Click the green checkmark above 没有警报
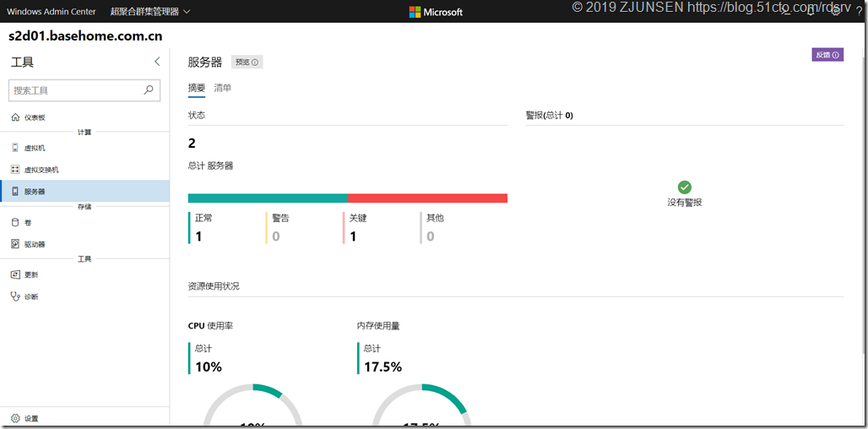Viewport: 868px width, 429px height. pos(685,187)
